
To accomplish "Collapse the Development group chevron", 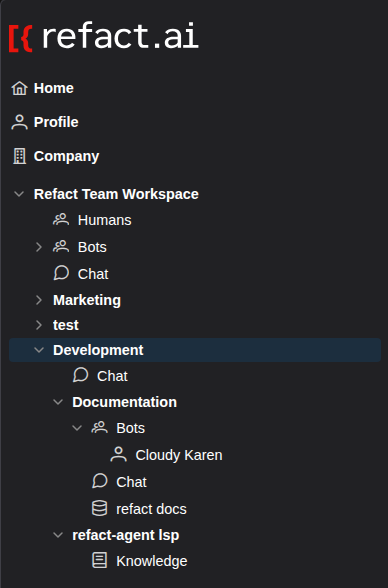I will (39, 350).
